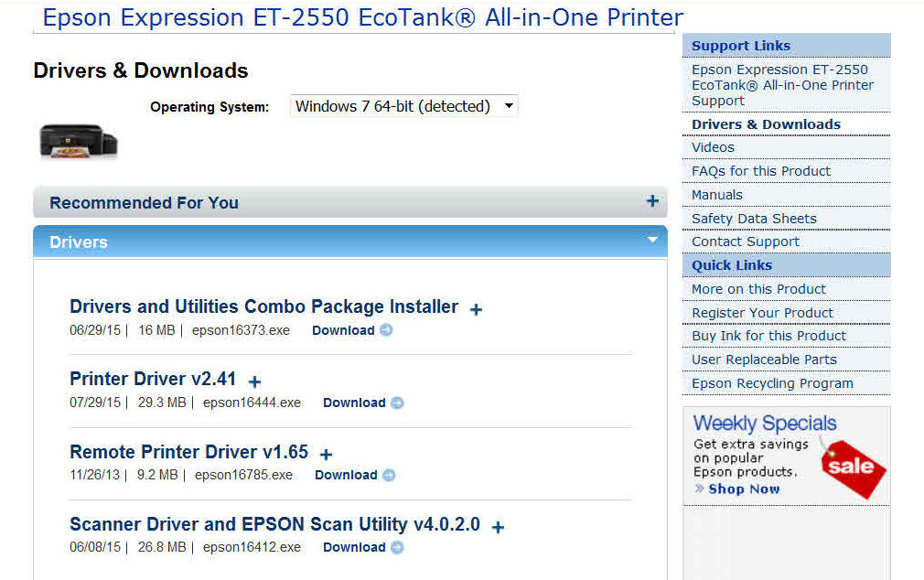Image resolution: width=924 pixels, height=580 pixels.
Task: Expand the Recommended For You section
Action: point(651,202)
